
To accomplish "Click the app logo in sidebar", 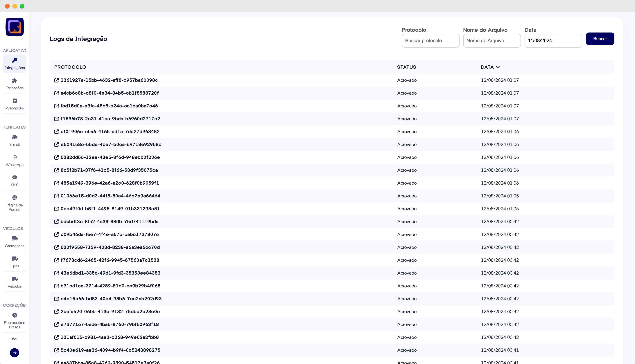I will 15,27.
